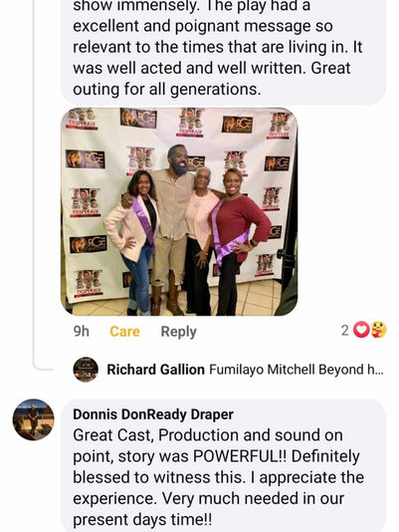The width and height of the screenshot is (399, 532).
Task: Click the woman in the red sweater in the photo
Action: coord(239,241)
